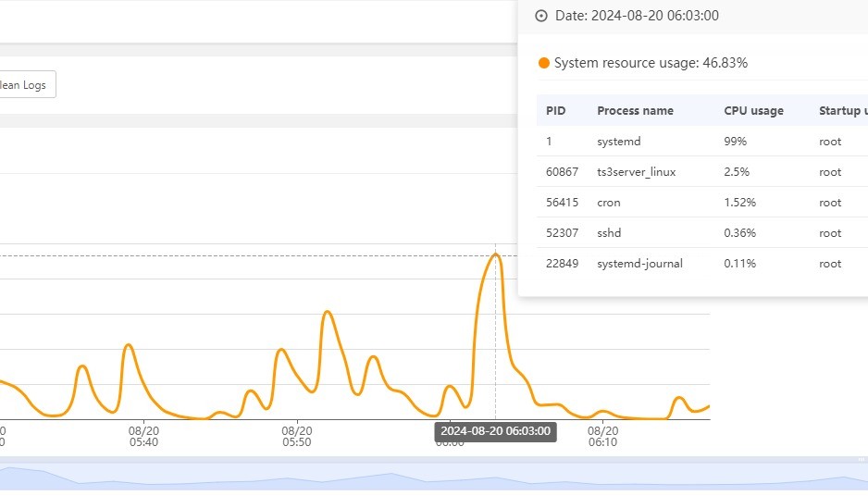
Task: Click the Process name column header
Action: click(x=635, y=111)
